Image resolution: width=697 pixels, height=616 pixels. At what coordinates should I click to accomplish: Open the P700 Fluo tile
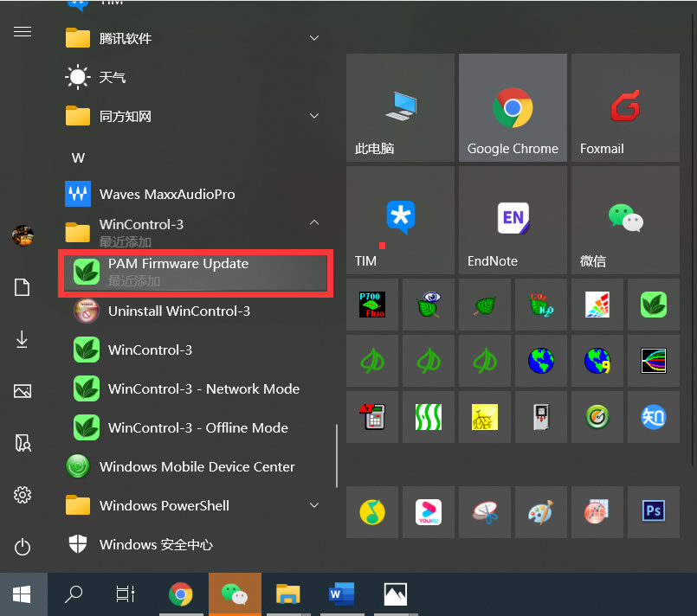(372, 305)
